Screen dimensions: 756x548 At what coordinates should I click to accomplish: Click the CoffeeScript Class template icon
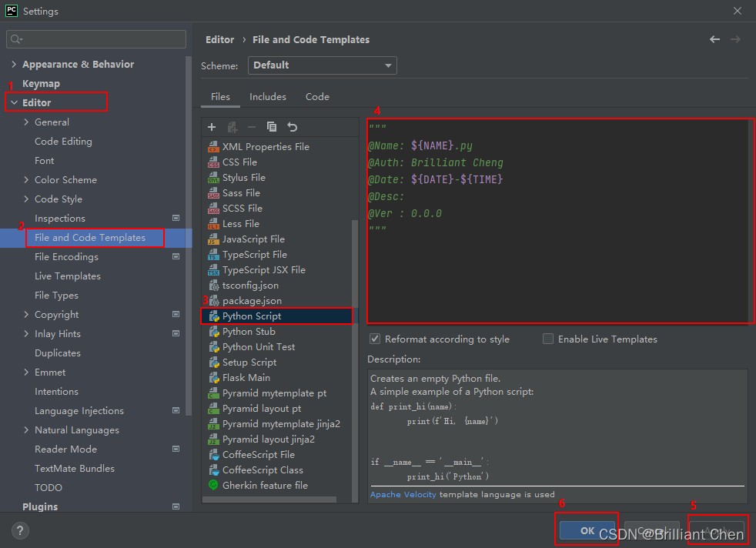point(213,470)
